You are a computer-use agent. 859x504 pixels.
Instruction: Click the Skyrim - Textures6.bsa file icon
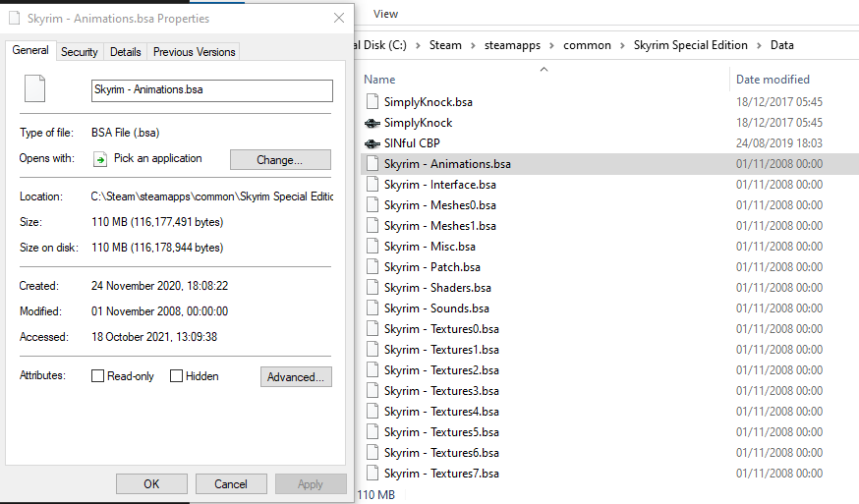tap(372, 453)
